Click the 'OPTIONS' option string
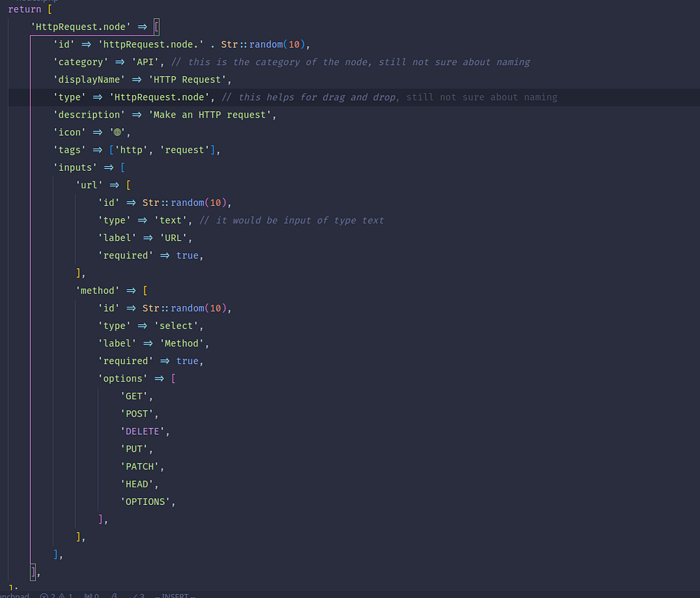This screenshot has width=700, height=598. [145, 501]
